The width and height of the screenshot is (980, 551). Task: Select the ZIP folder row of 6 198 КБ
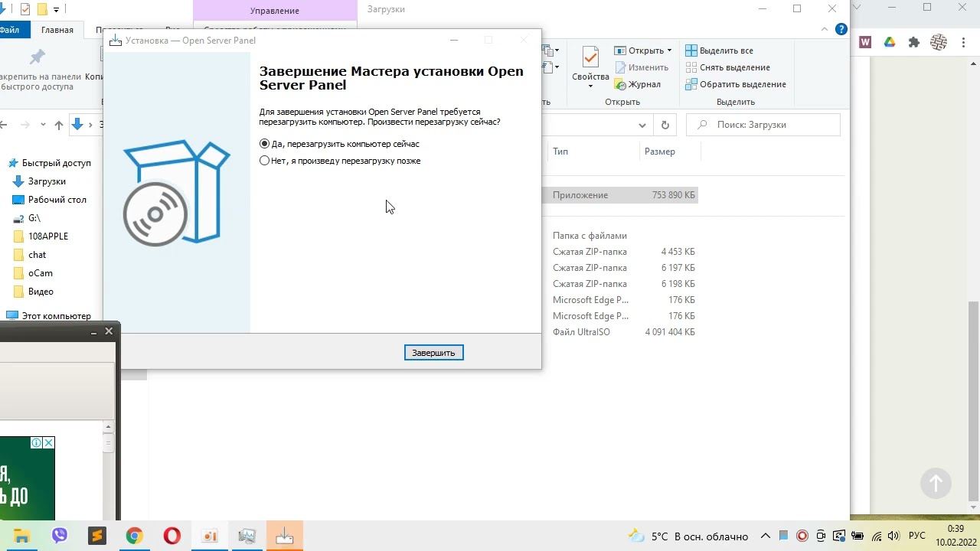[621, 284]
